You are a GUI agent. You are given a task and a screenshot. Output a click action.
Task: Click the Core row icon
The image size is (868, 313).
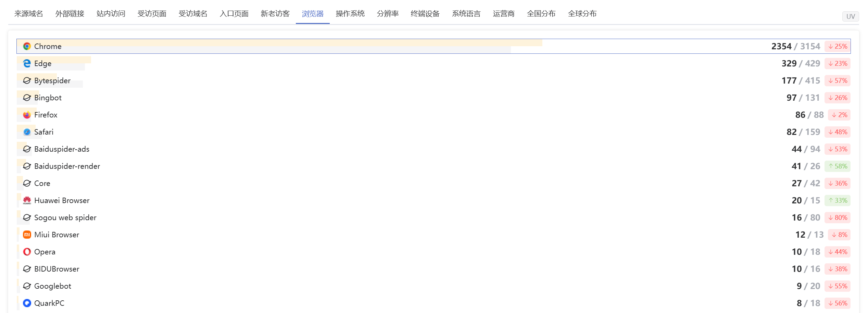coord(27,183)
